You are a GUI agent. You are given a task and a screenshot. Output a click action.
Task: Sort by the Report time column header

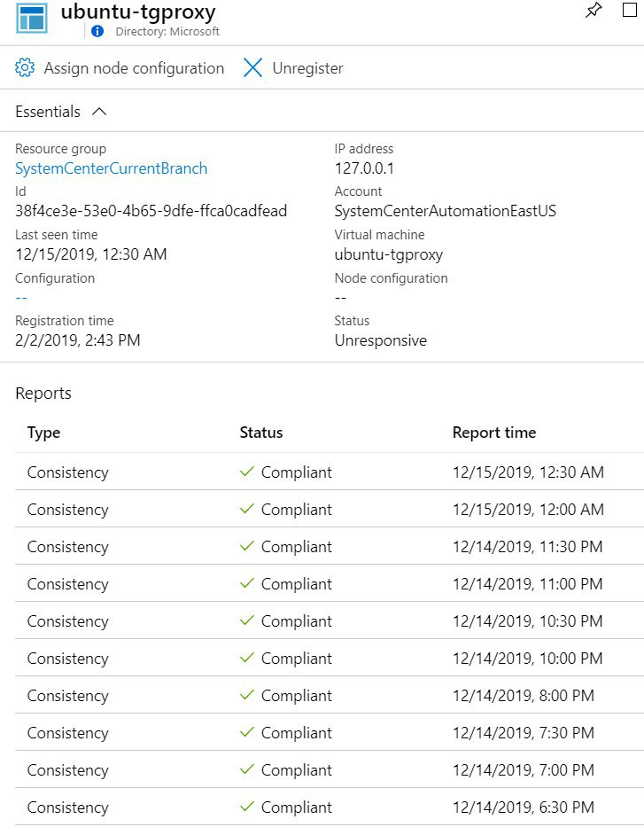[494, 433]
